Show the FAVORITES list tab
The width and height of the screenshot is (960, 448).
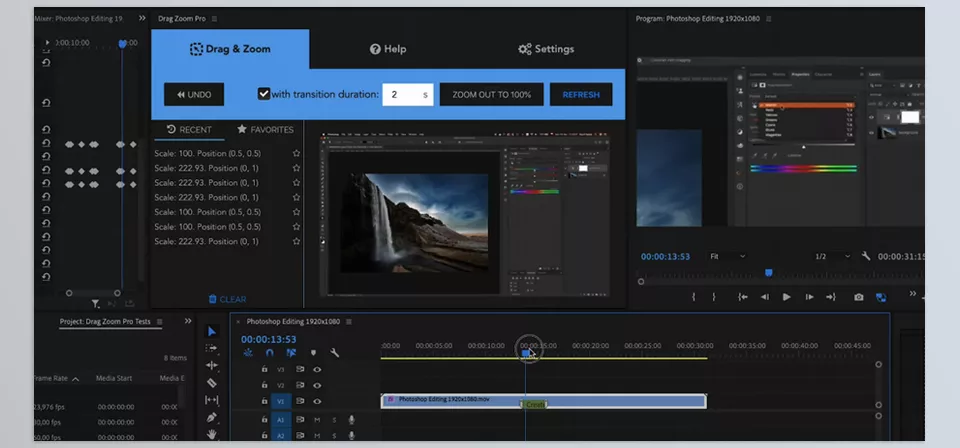pyautogui.click(x=265, y=130)
